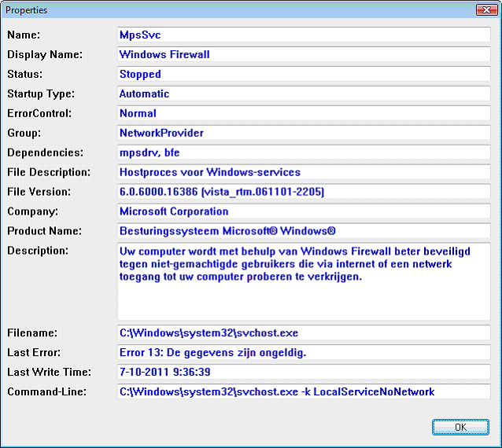Click the Name field showing MpsSvc
The image size is (502, 448).
pyautogui.click(x=304, y=35)
